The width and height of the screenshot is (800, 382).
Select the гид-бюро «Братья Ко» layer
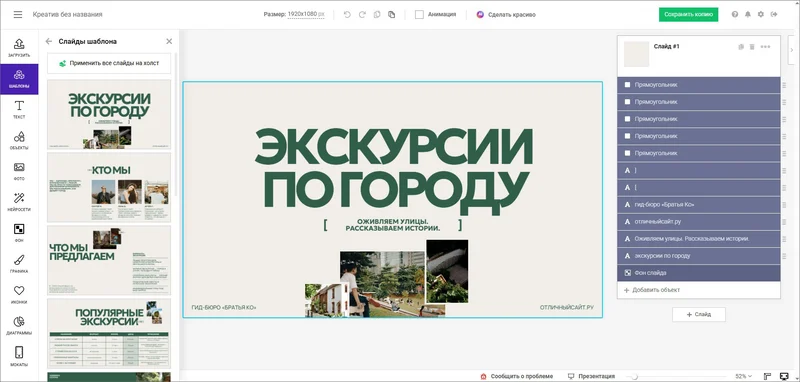pos(698,205)
